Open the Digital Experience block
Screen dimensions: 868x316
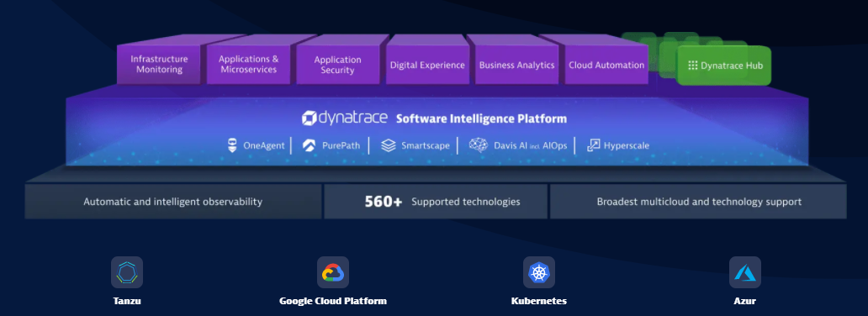[427, 65]
